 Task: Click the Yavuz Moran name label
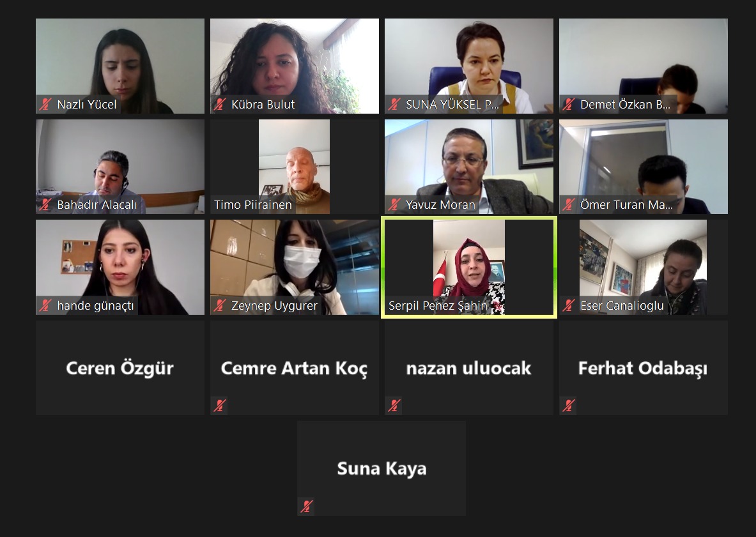click(440, 205)
